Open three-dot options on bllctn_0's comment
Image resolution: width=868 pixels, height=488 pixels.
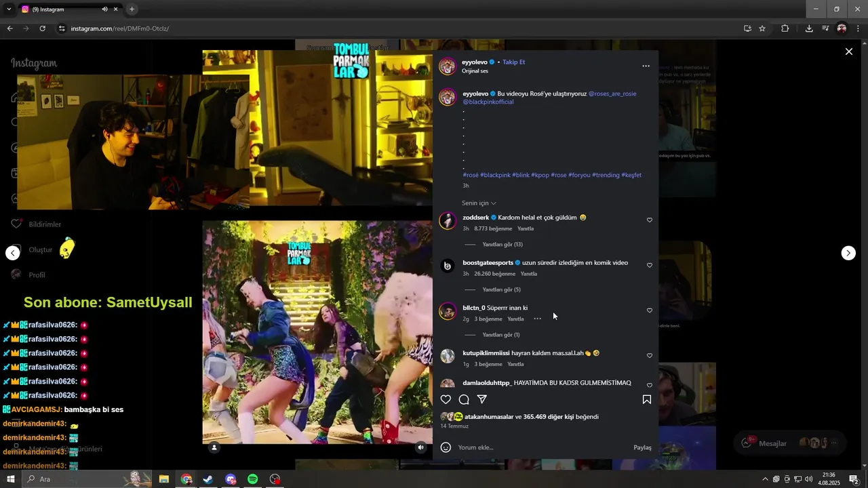pyautogui.click(x=537, y=319)
